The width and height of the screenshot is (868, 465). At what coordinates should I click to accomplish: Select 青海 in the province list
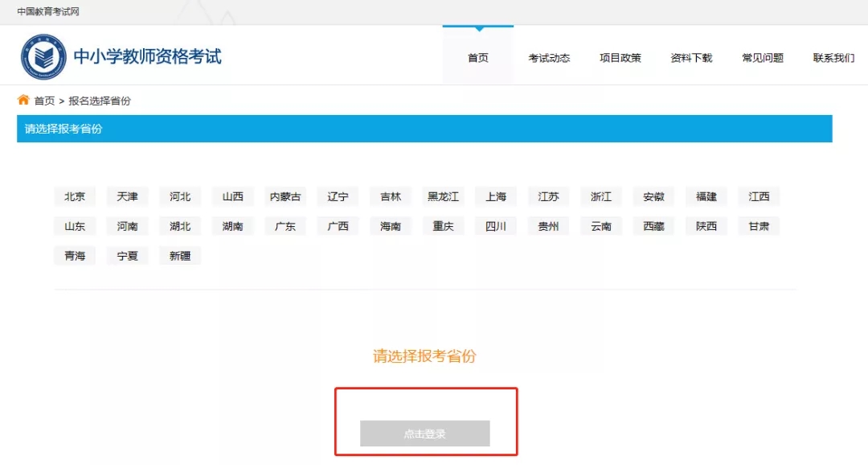[x=74, y=255]
